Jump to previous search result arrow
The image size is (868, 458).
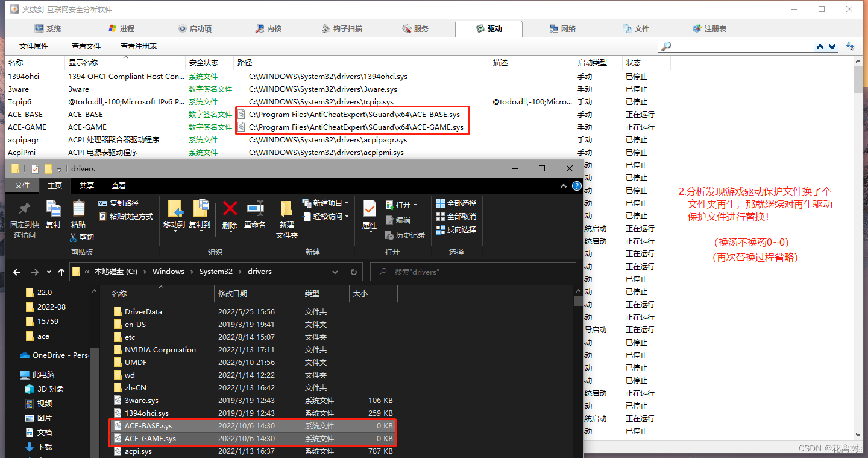click(820, 46)
